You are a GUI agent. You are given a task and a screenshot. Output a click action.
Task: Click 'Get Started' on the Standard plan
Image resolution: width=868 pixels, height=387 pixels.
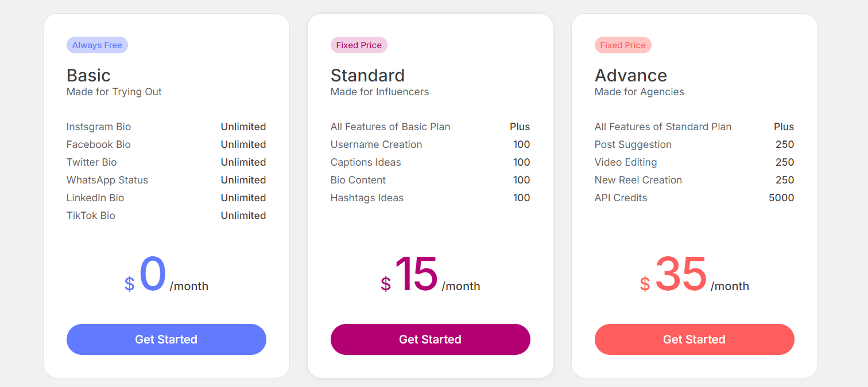pos(431,339)
